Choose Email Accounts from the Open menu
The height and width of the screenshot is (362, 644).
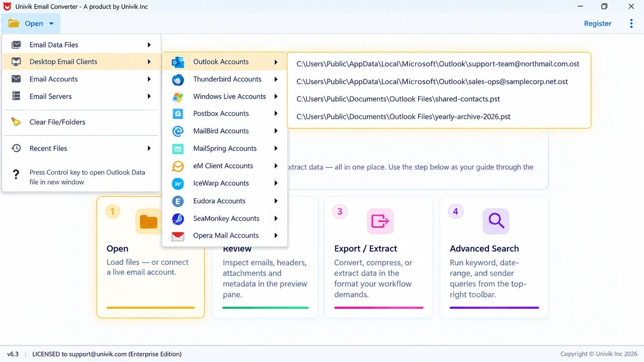pyautogui.click(x=82, y=79)
